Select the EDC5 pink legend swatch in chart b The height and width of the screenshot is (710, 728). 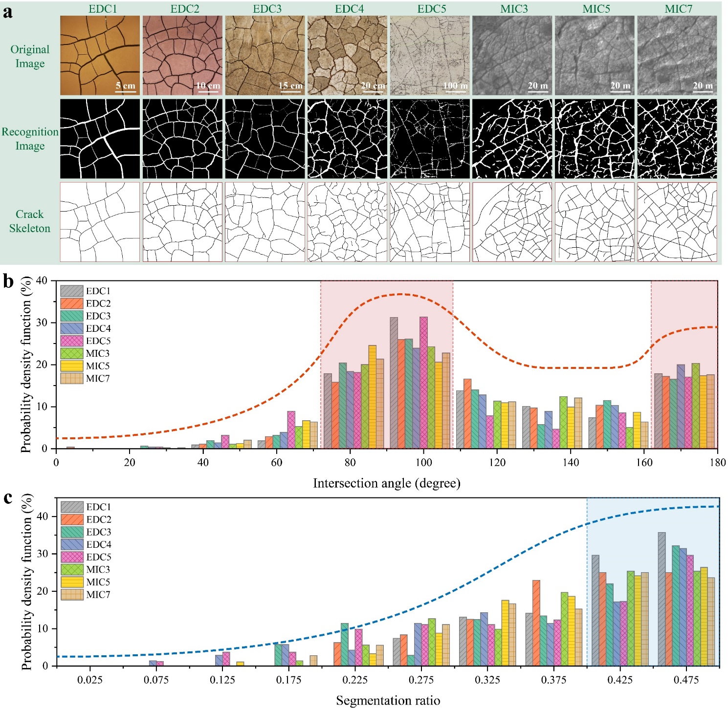pos(72,341)
